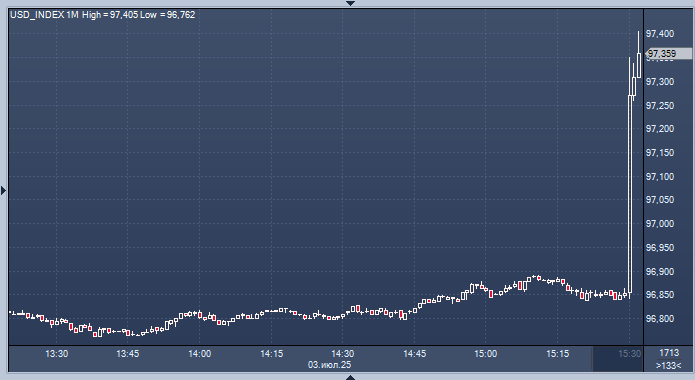
Task: Click the 96,800 price axis label
Action: coord(660,318)
